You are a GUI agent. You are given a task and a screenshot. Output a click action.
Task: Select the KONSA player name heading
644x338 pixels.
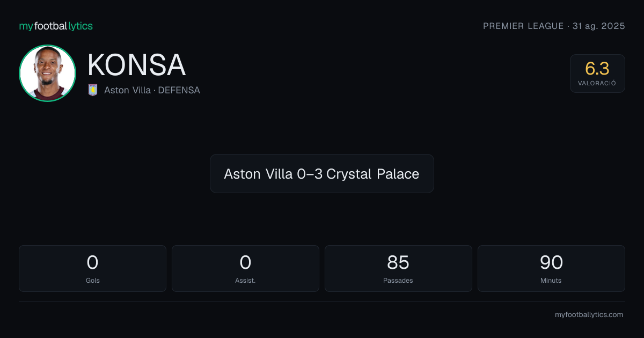click(x=136, y=65)
